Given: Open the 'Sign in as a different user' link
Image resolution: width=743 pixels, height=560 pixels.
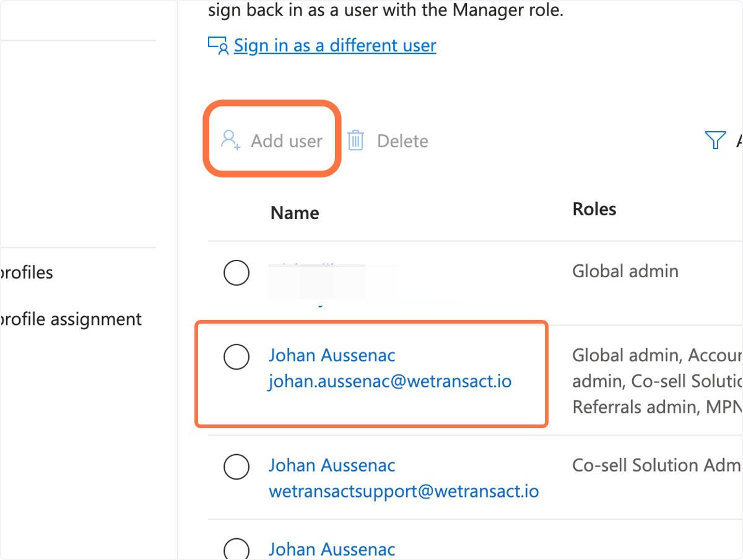Looking at the screenshot, I should 335,45.
